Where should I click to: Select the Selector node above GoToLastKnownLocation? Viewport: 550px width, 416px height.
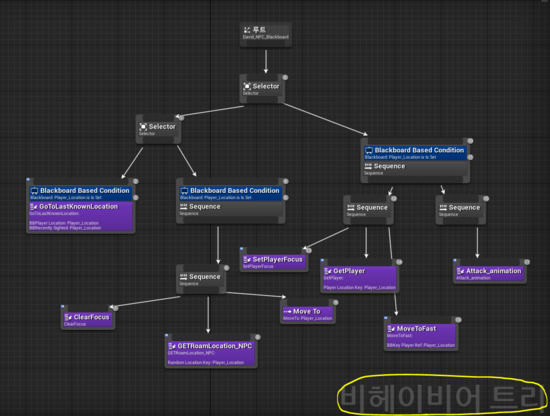[158, 129]
